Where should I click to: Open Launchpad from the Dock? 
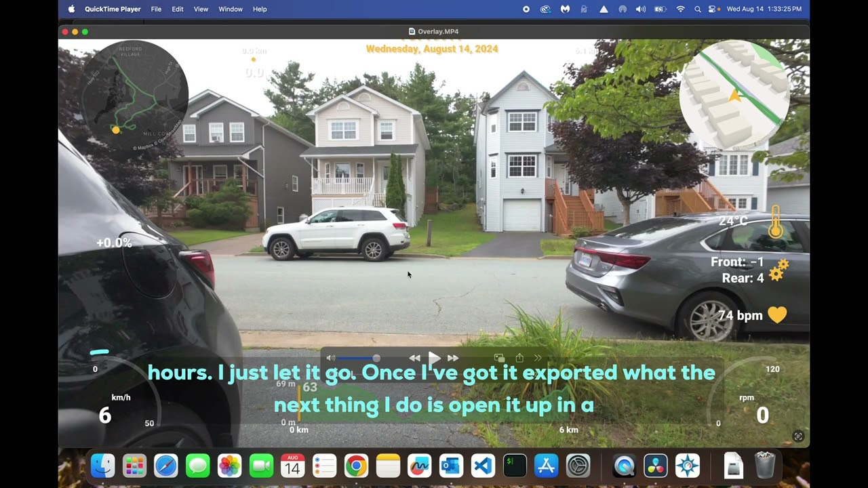point(134,466)
